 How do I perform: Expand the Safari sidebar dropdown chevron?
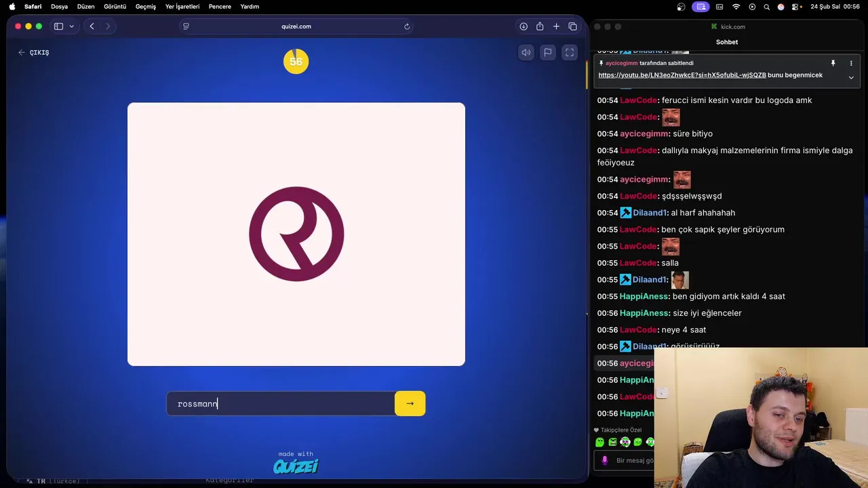click(71, 26)
